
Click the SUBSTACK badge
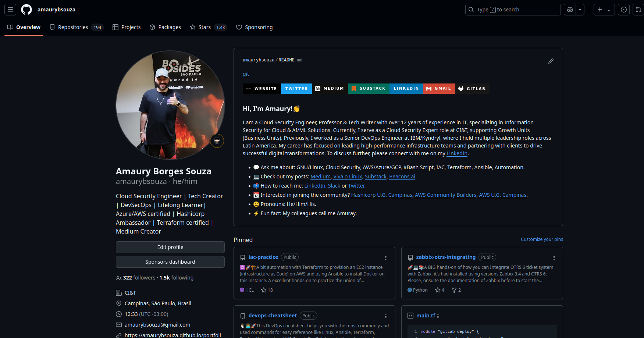point(369,89)
